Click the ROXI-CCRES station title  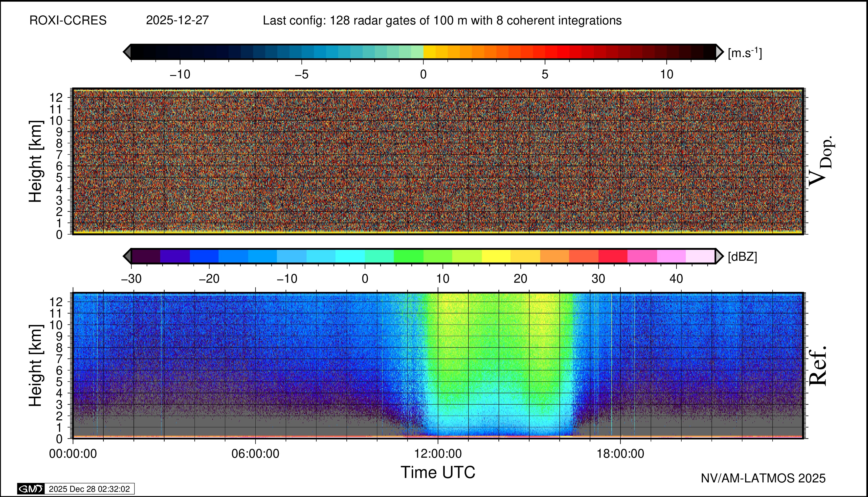pos(68,21)
